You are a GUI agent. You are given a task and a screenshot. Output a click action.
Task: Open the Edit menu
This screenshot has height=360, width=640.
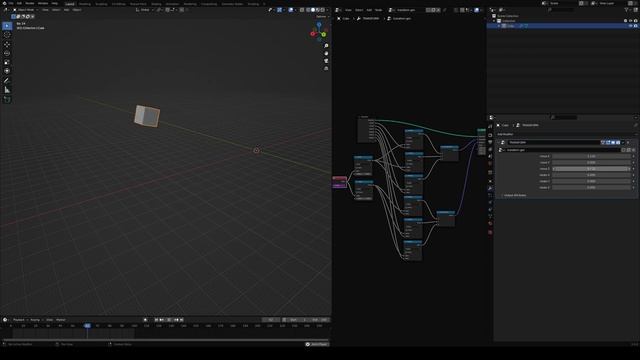[x=19, y=3]
